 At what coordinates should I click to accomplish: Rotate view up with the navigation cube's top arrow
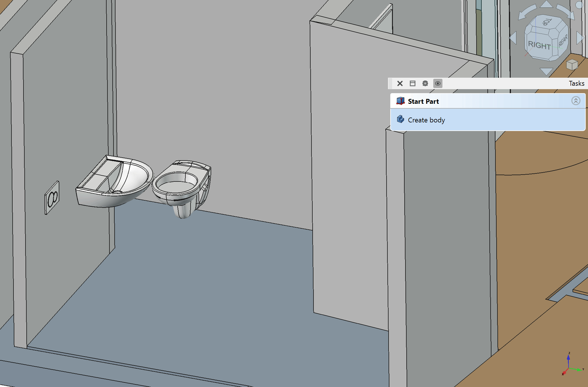click(x=546, y=4)
